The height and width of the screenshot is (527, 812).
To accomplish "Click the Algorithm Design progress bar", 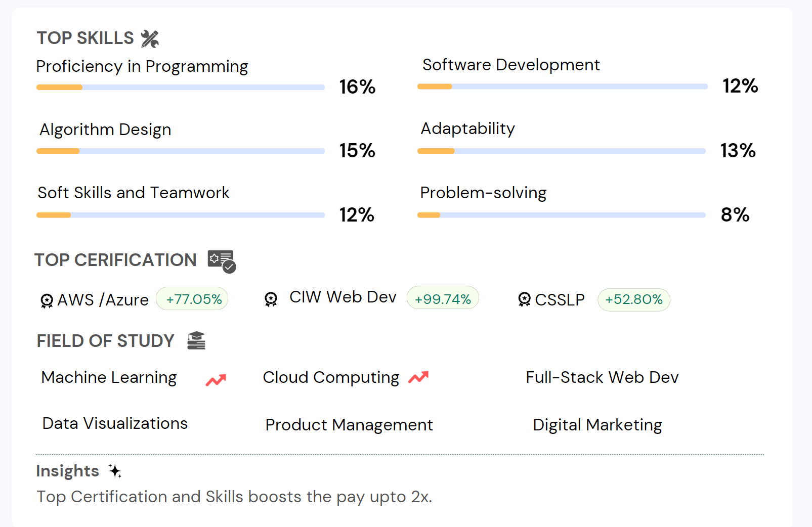I will pyautogui.click(x=181, y=151).
